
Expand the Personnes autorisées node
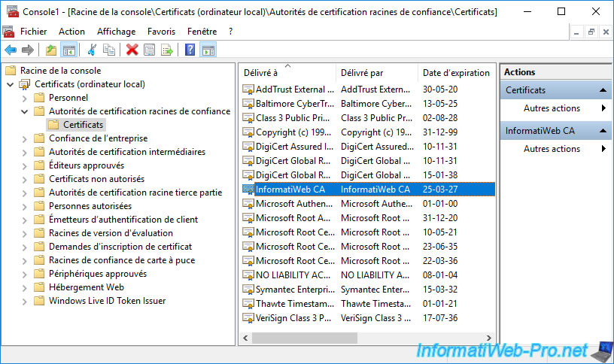click(25, 207)
